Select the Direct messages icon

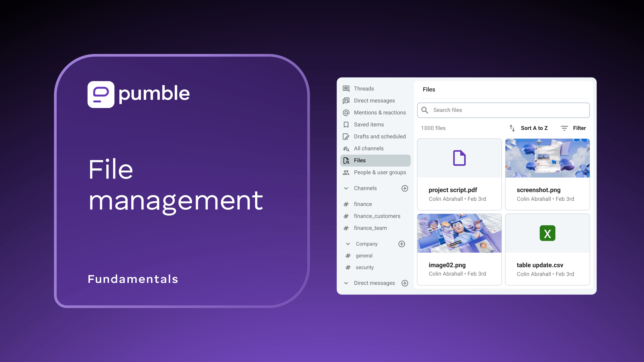click(x=346, y=101)
